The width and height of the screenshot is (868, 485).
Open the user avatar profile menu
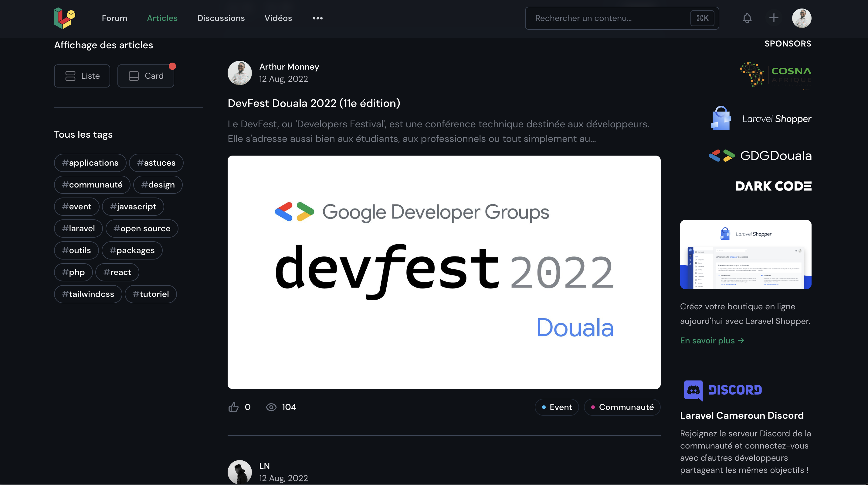801,18
